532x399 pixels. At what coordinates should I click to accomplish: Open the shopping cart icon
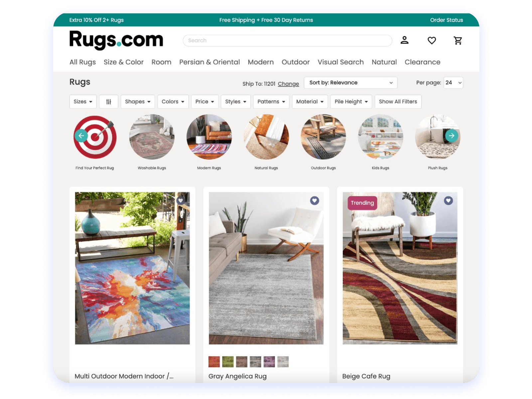pyautogui.click(x=458, y=40)
